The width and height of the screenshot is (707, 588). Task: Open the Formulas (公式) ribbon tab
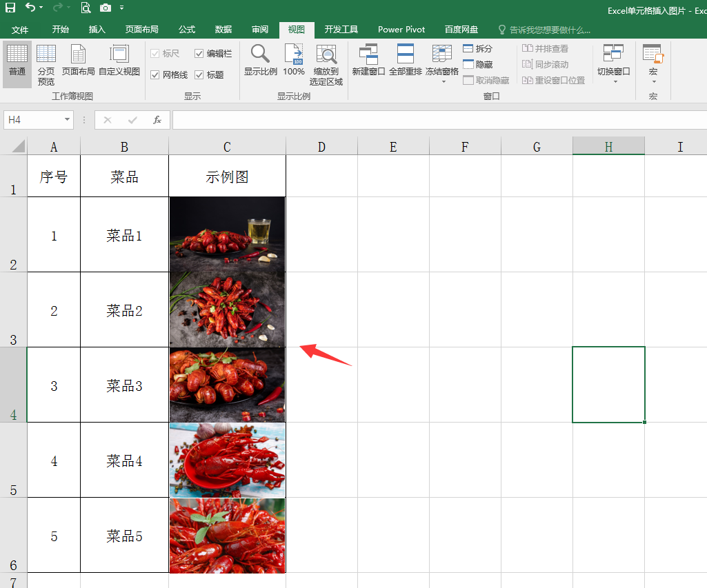pyautogui.click(x=187, y=30)
